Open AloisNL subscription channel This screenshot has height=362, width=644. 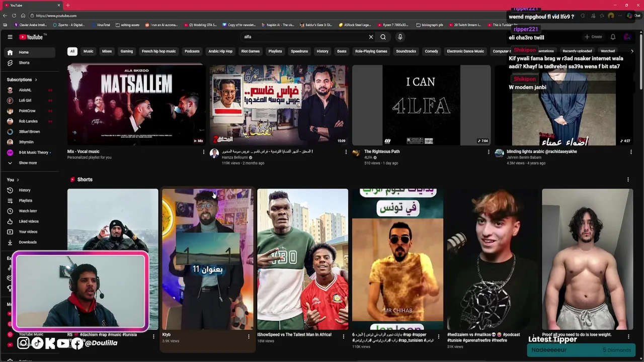[29, 90]
